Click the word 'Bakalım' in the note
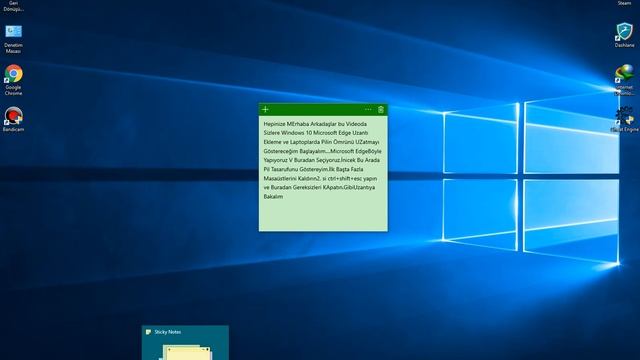 tap(273, 197)
